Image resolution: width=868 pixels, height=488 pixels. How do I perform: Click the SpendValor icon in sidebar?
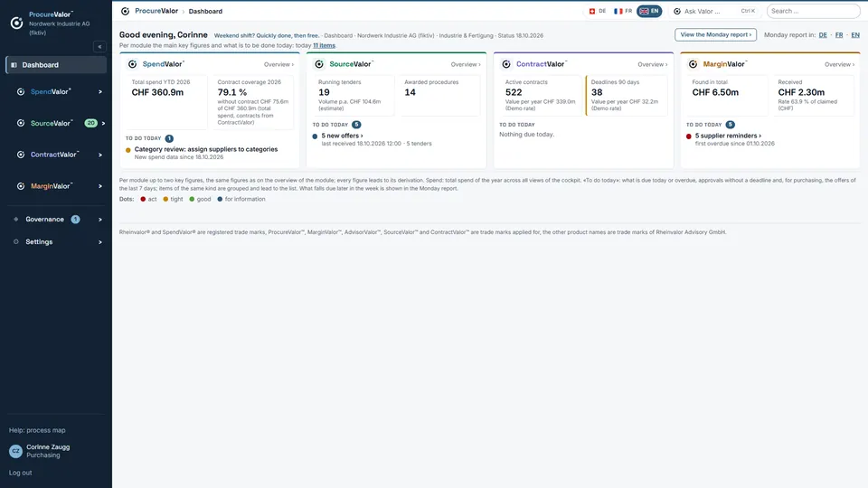tap(21, 92)
